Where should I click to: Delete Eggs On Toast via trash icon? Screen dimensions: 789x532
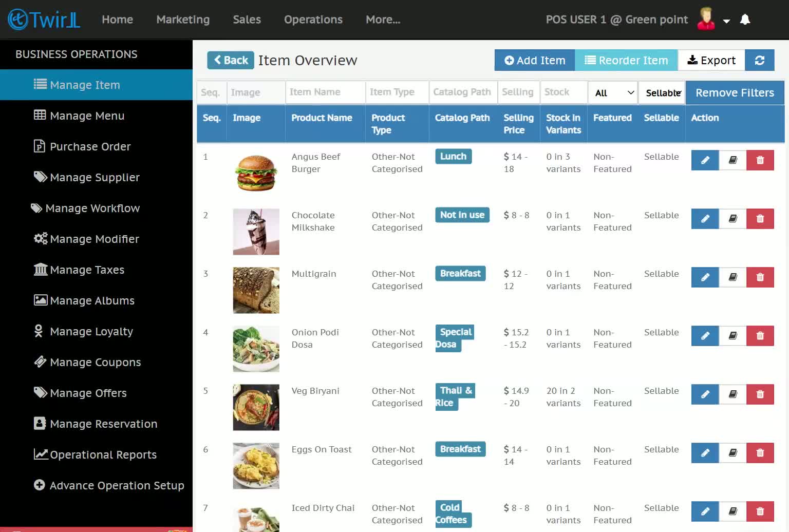coord(760,453)
